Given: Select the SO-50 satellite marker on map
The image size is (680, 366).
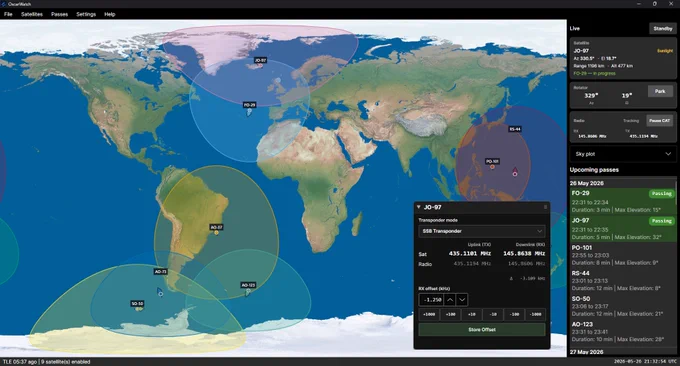Looking at the screenshot, I should tap(138, 309).
